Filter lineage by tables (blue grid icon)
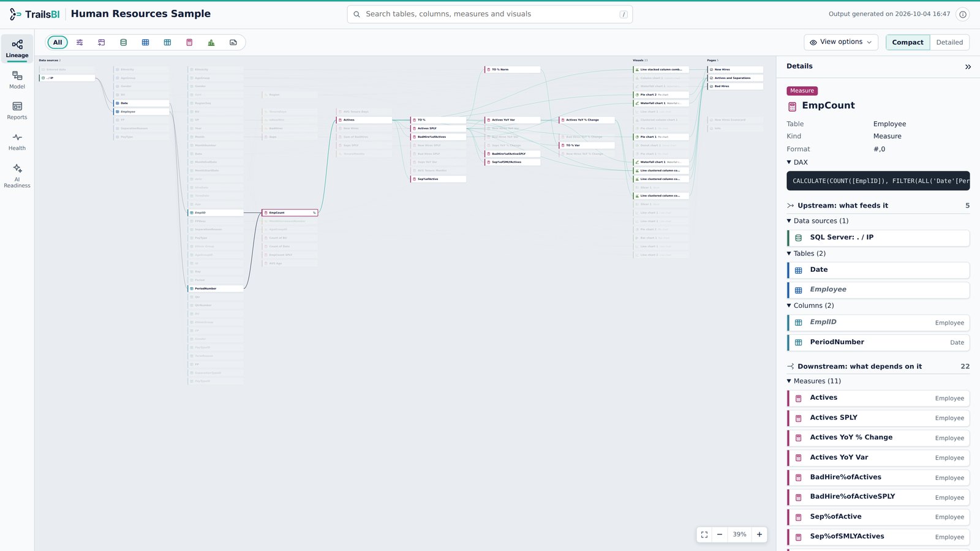Screen dimensions: 980x551 [145, 42]
